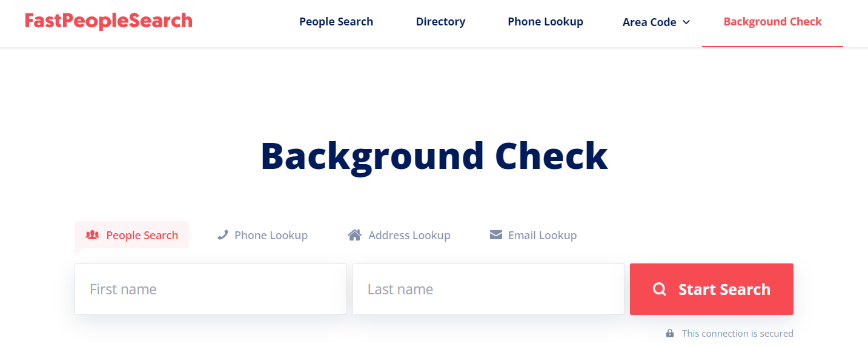Go to the Directory page
Image resolution: width=868 pixels, height=347 pixels.
440,22
